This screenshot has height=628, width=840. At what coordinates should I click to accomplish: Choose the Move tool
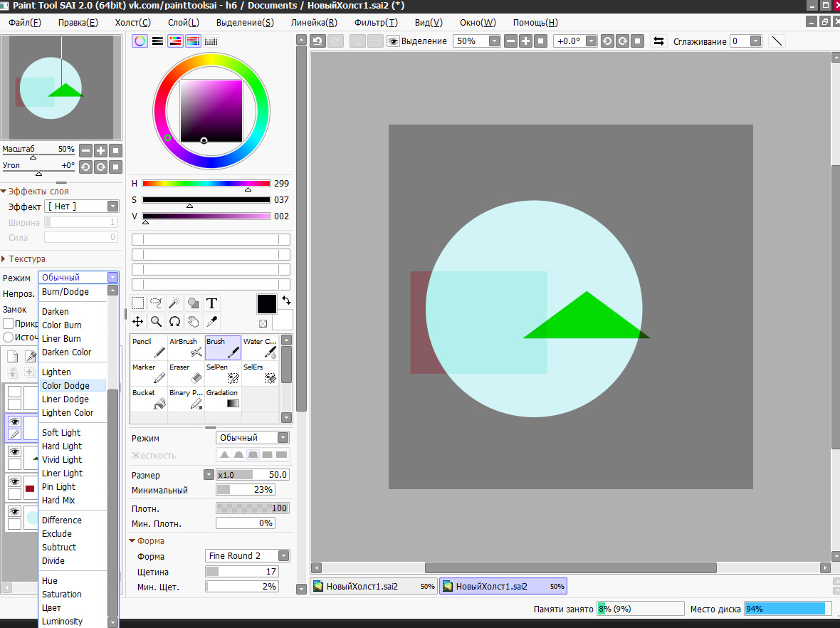tap(137, 322)
